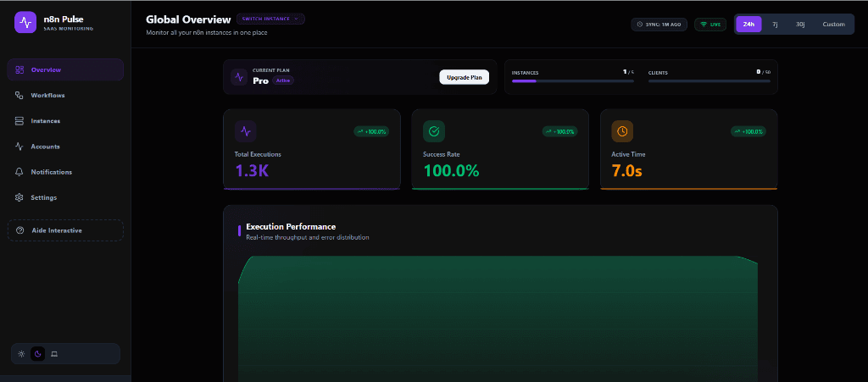
Task: Click the Sync: 1m ago badge
Action: click(659, 25)
